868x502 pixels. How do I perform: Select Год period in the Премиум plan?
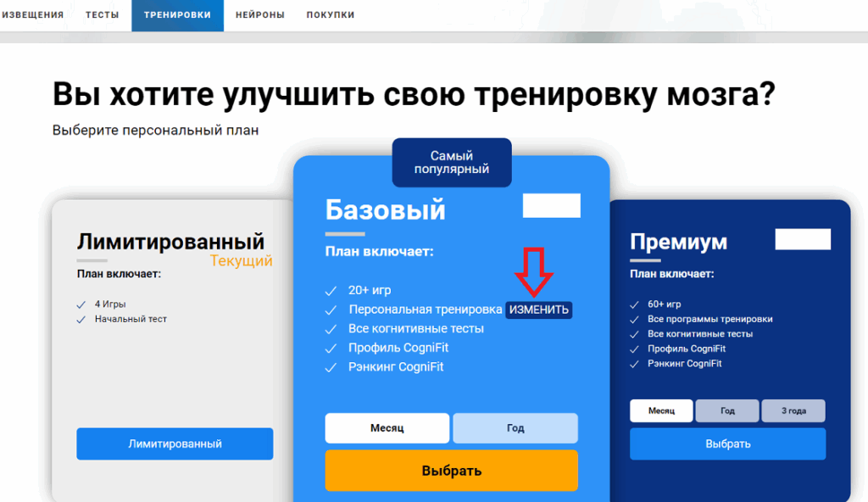point(727,410)
